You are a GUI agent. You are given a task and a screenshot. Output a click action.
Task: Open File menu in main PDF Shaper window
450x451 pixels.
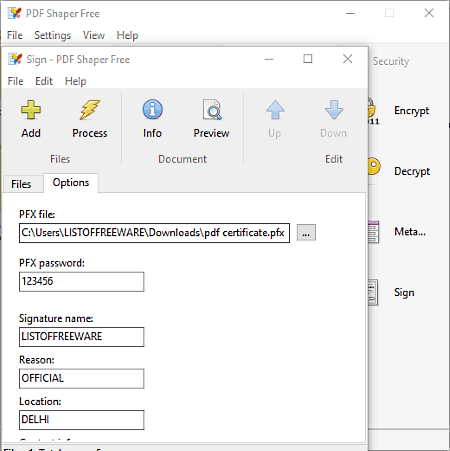tap(15, 35)
